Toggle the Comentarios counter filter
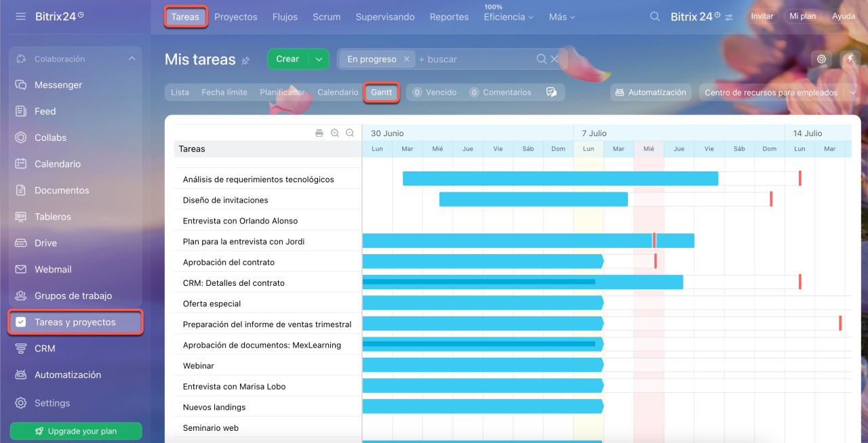868x443 pixels. pyautogui.click(x=500, y=92)
